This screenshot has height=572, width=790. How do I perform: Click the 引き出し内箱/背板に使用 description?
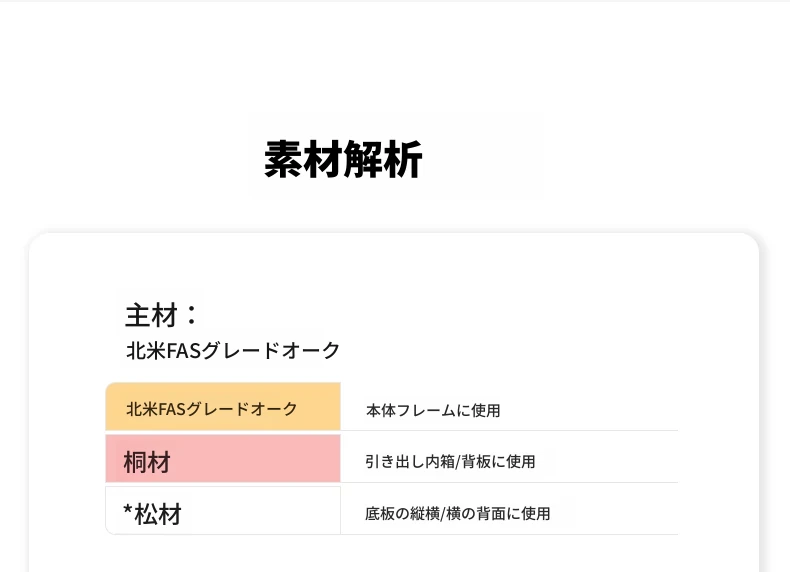pos(450,462)
